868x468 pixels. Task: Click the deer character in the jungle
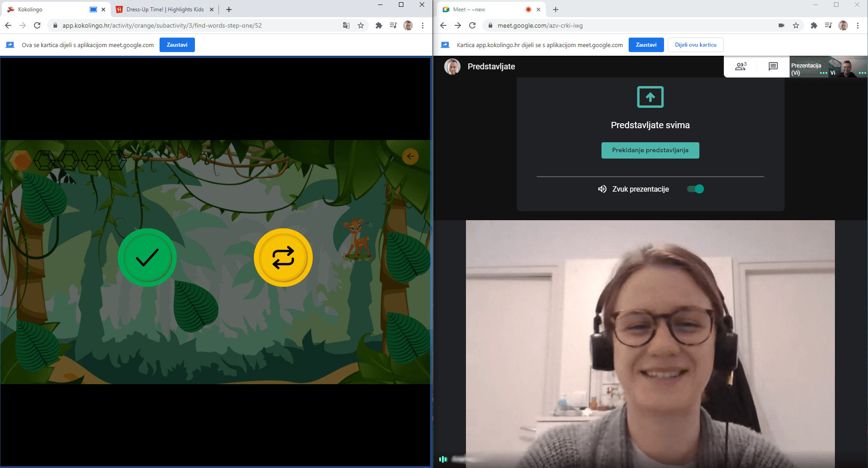coord(357,239)
